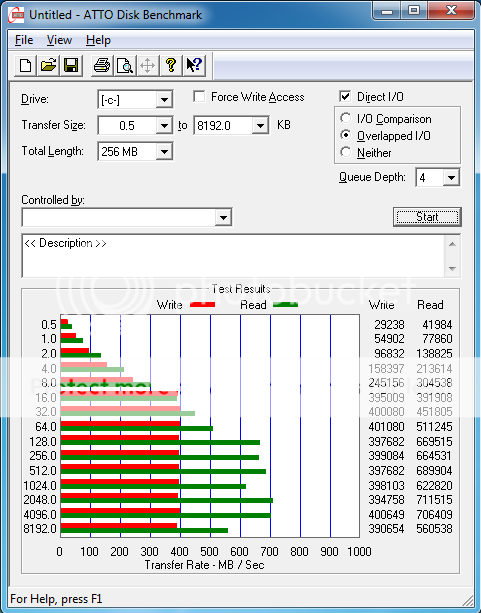Open About via yellow question mark
The height and width of the screenshot is (613, 481).
click(x=171, y=65)
